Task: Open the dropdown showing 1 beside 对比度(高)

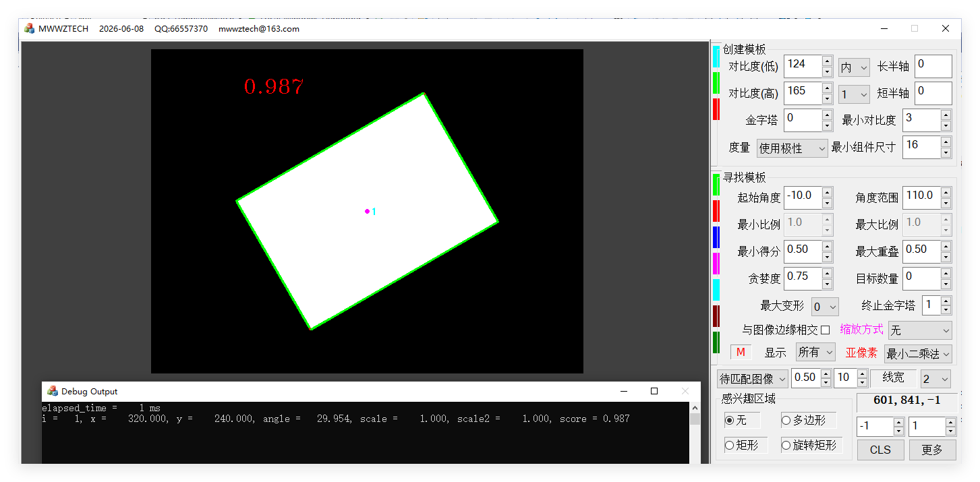Action: pos(854,94)
